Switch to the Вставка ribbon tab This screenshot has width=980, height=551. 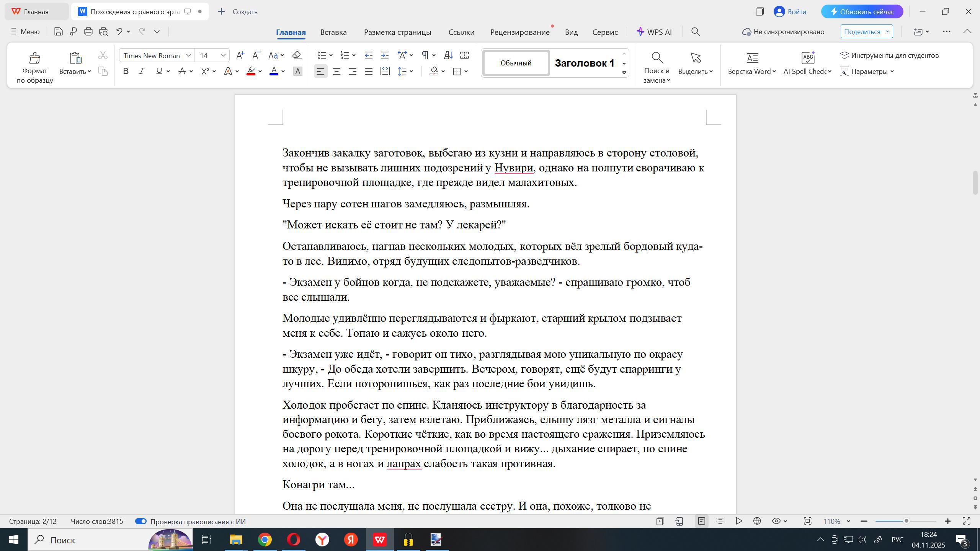[x=333, y=32]
